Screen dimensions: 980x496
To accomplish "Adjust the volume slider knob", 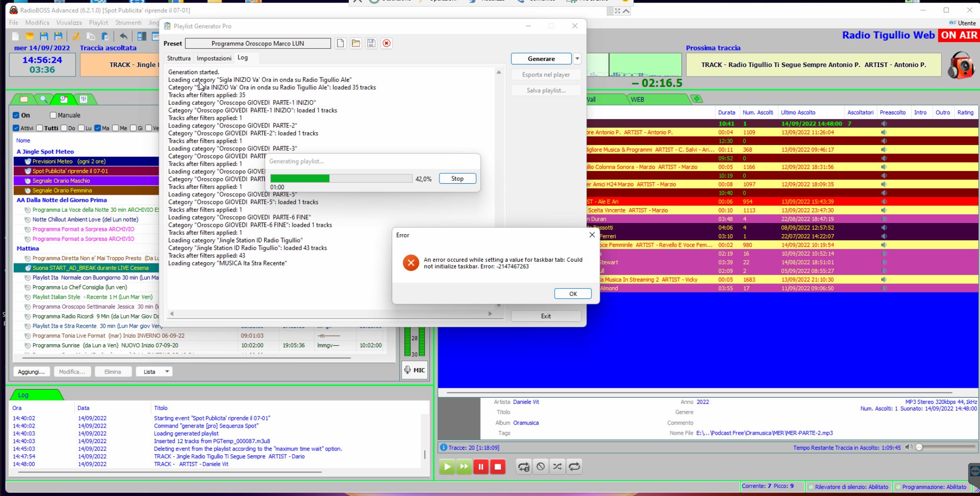I will click(x=919, y=447).
